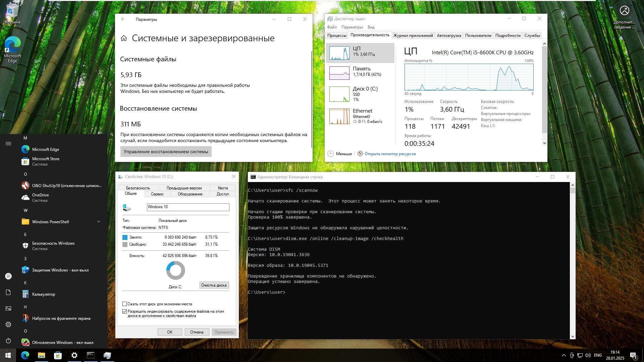644x362 pixels.
Task: Enable the compress this drive checkbox
Action: point(125,304)
